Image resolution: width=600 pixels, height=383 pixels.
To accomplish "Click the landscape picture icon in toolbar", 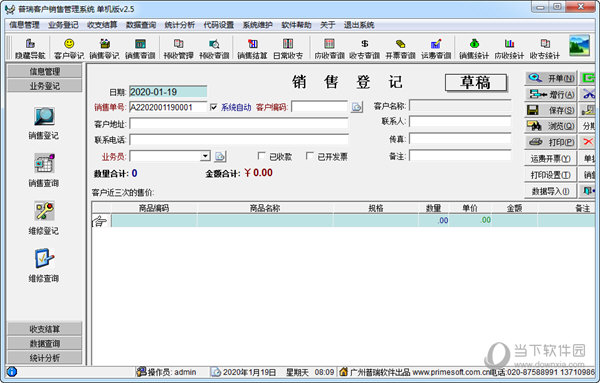I will click(x=579, y=46).
